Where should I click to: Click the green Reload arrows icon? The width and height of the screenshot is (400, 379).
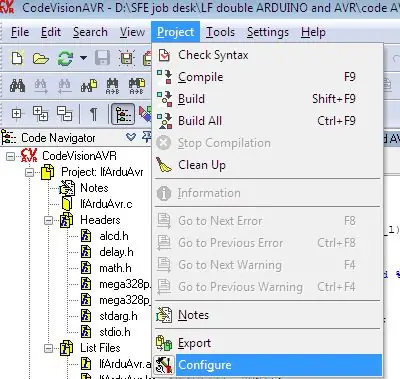pyautogui.click(x=65, y=58)
